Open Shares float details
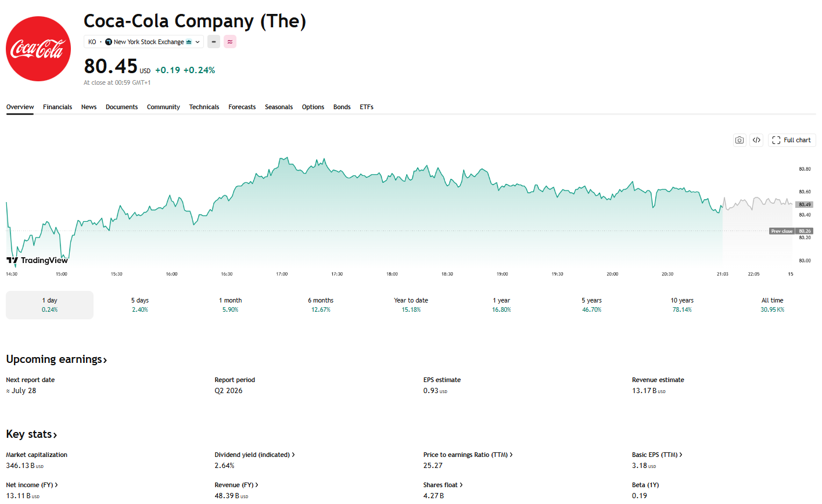This screenshot has width=822, height=504. click(x=443, y=485)
